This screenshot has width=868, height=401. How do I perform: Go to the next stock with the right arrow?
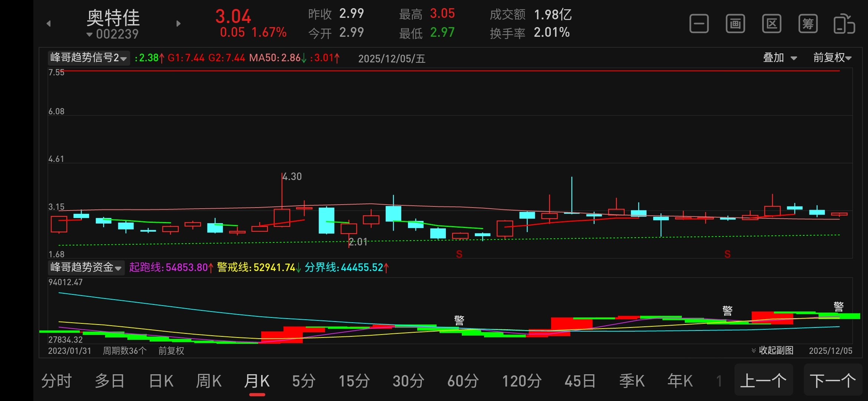pos(178,24)
